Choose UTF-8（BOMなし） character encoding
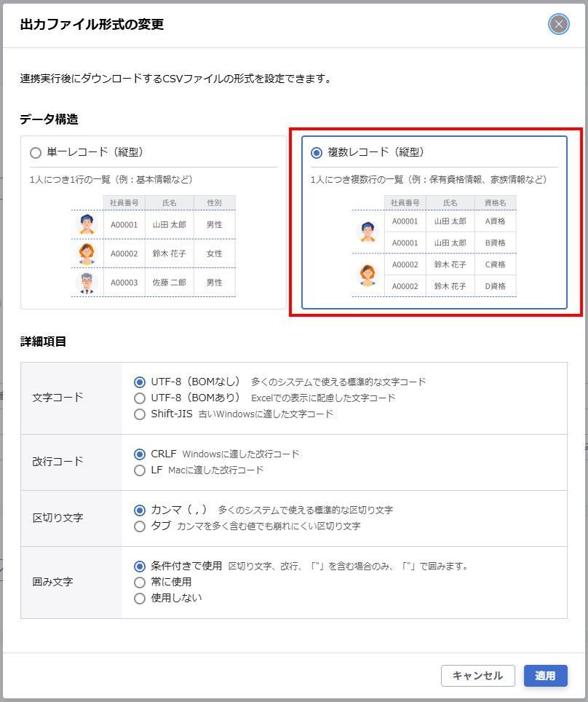 [140, 382]
